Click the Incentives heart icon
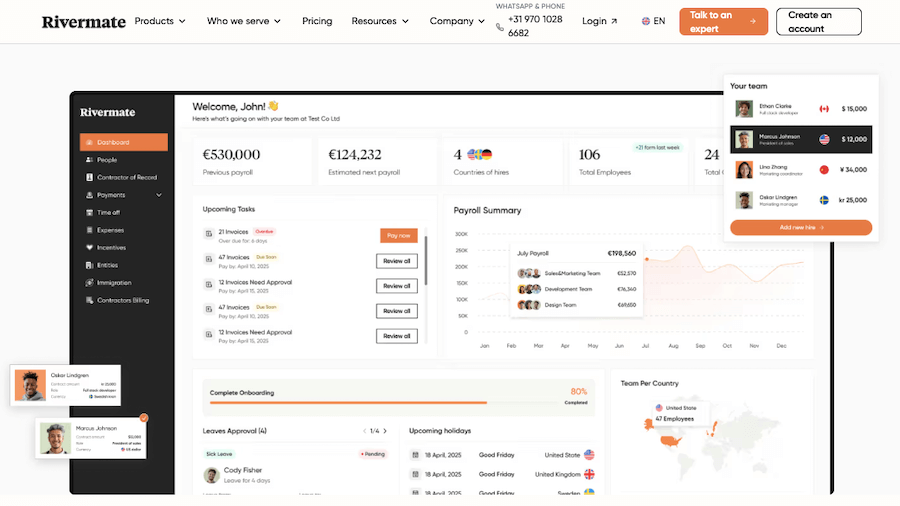Screen dimensions: 900x506 coord(89,248)
